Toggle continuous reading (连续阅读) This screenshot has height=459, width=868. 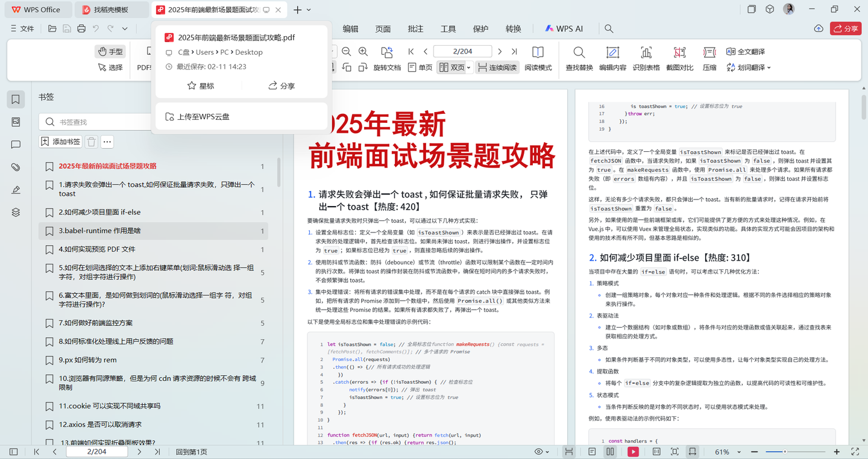497,67
